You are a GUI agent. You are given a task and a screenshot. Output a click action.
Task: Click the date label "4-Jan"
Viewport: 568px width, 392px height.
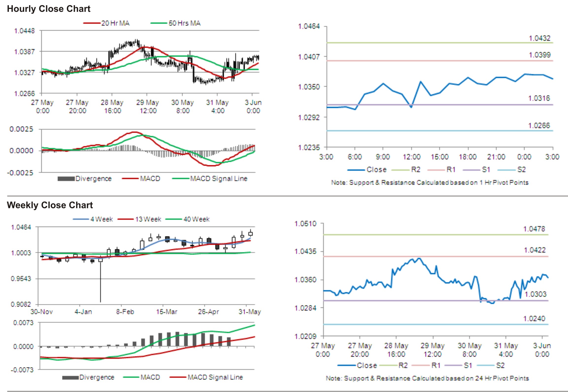pos(83,312)
